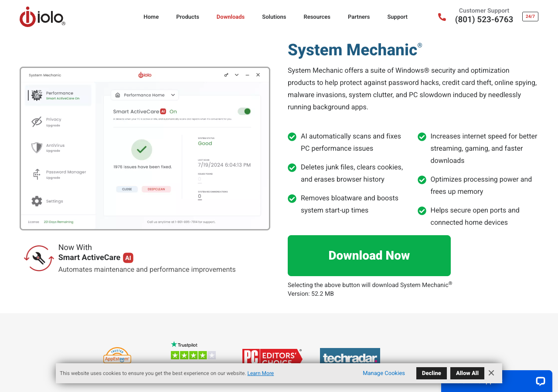The width and height of the screenshot is (558, 392).
Task: Open the Settings gear in System Mechanic
Action: tap(36, 201)
